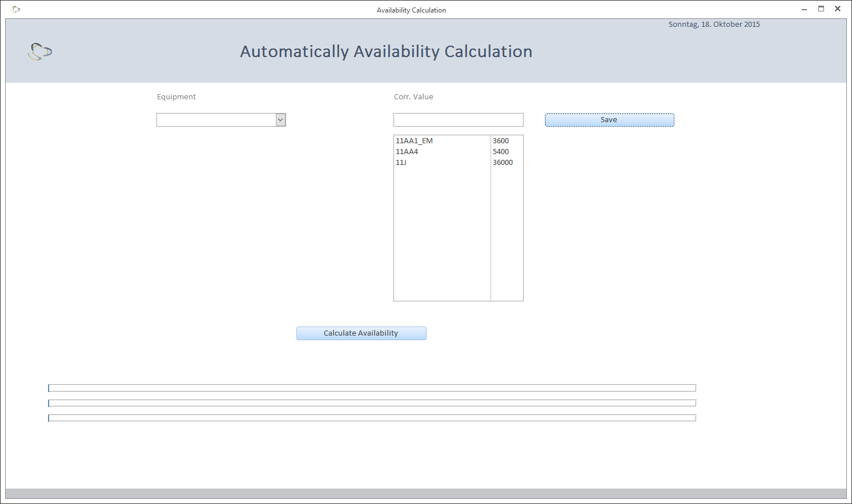The width and height of the screenshot is (852, 504).
Task: Click the middle progress bar
Action: point(372,403)
